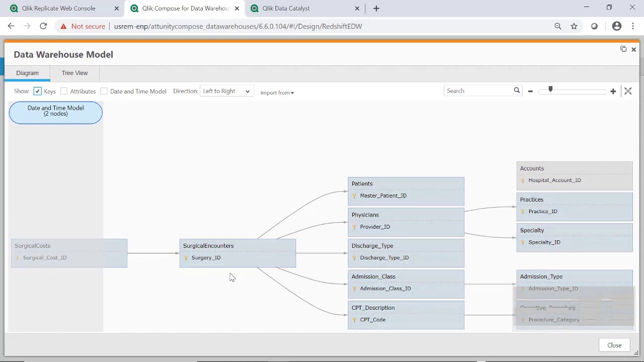Open the Import from dropdown
Image resolution: width=644 pixels, height=362 pixels.
click(277, 93)
